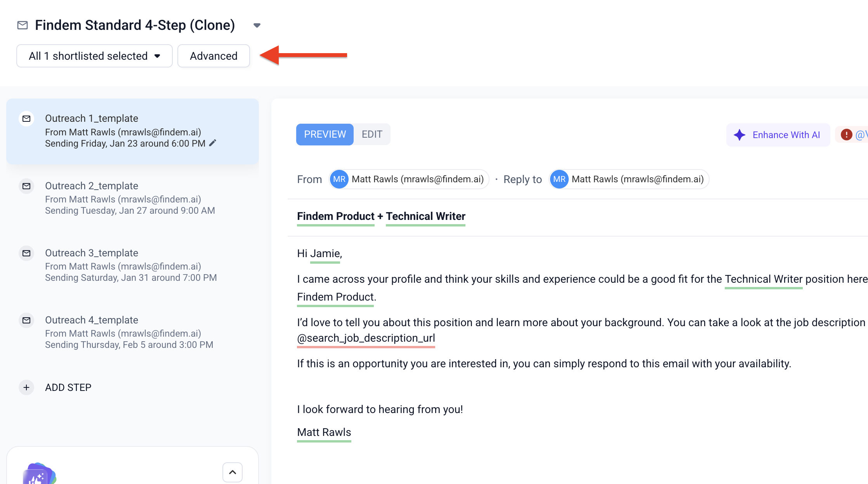Click the 'Findem Standard 4-Step (Clone)' title

[135, 25]
